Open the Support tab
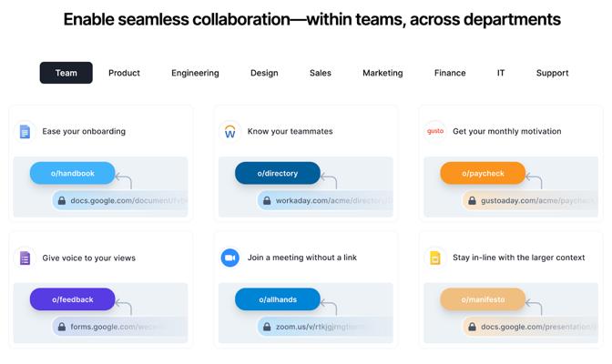 (x=552, y=73)
